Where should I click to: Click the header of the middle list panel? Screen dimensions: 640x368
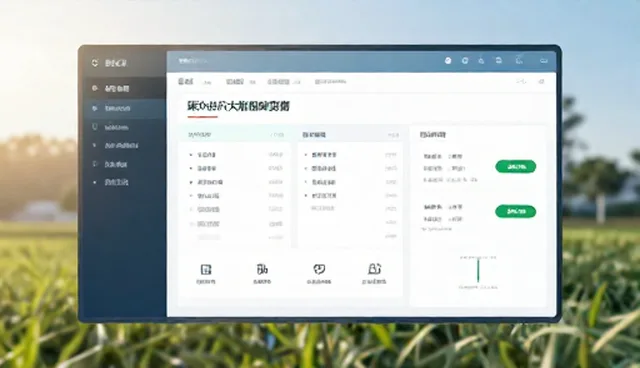(x=350, y=135)
